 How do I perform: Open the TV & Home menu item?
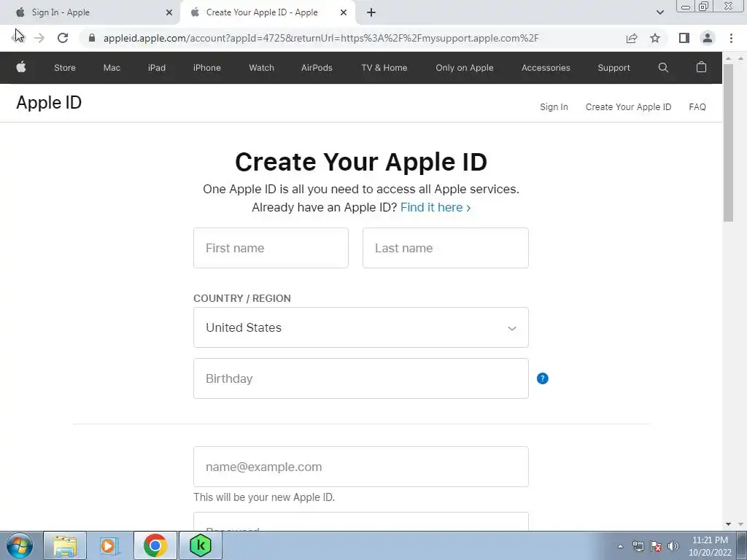[384, 68]
